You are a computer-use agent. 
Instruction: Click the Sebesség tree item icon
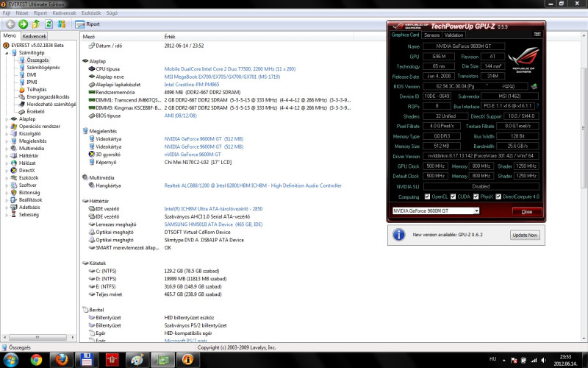coord(14,215)
